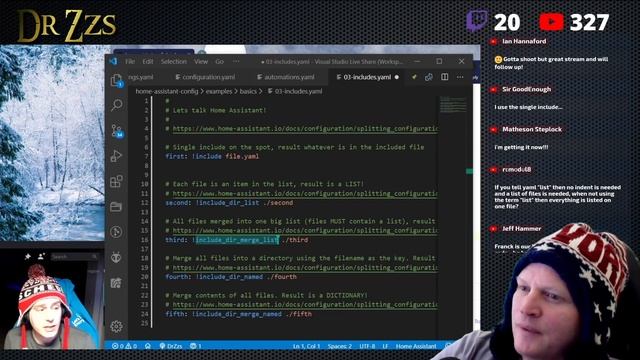640x360 pixels.
Task: Open the Extensions view
Action: tap(116, 181)
